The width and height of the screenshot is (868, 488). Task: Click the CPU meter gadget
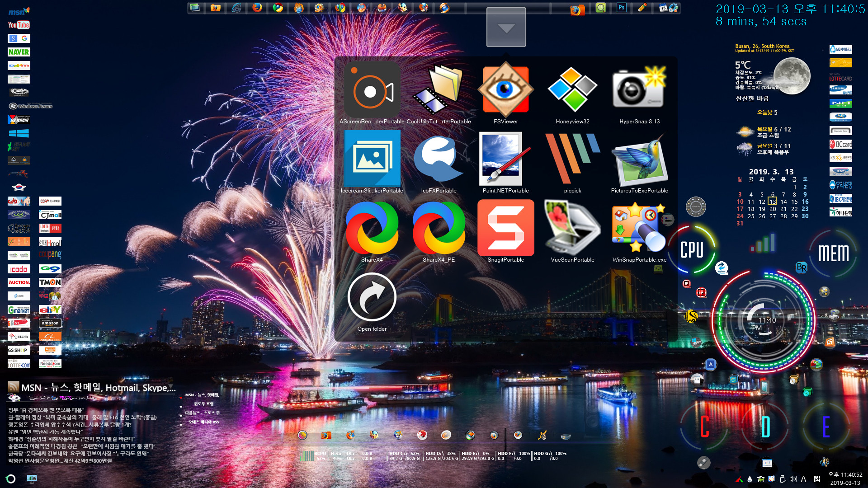692,249
